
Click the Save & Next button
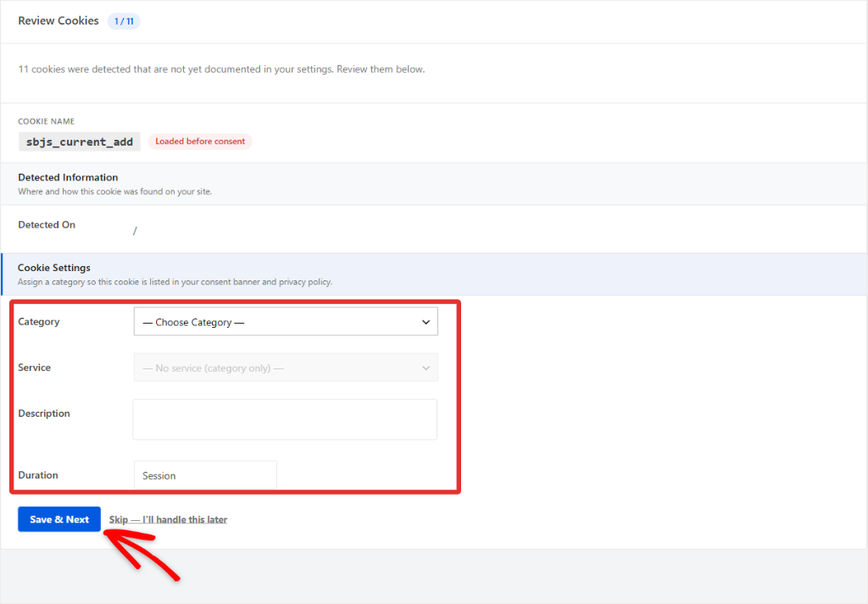(x=59, y=519)
